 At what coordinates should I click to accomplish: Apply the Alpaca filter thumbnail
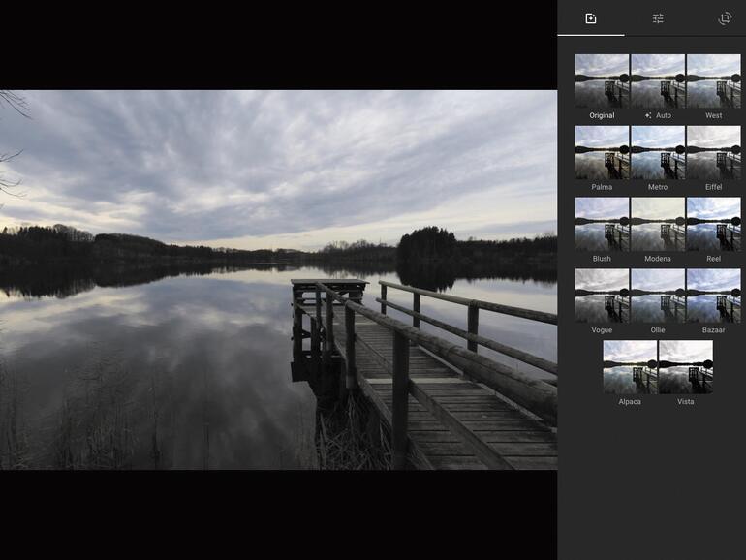[x=630, y=367]
